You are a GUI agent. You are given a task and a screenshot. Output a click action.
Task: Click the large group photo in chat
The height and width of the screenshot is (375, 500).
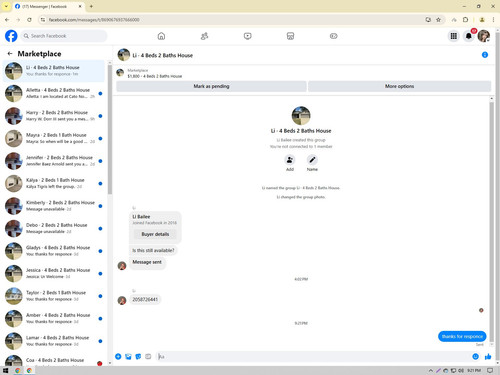pos(301,115)
